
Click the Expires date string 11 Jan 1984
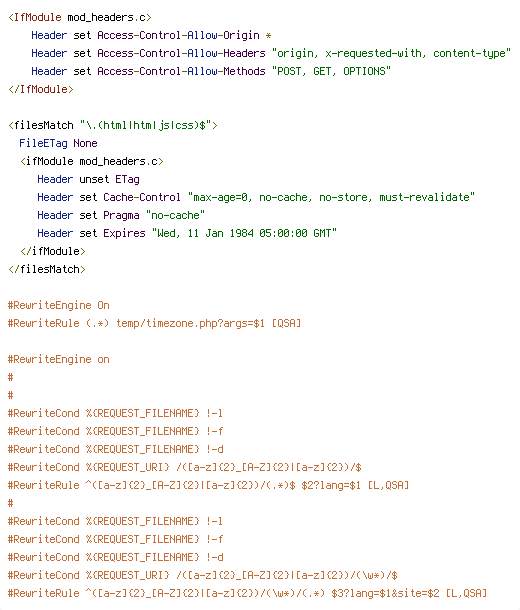(x=244, y=233)
